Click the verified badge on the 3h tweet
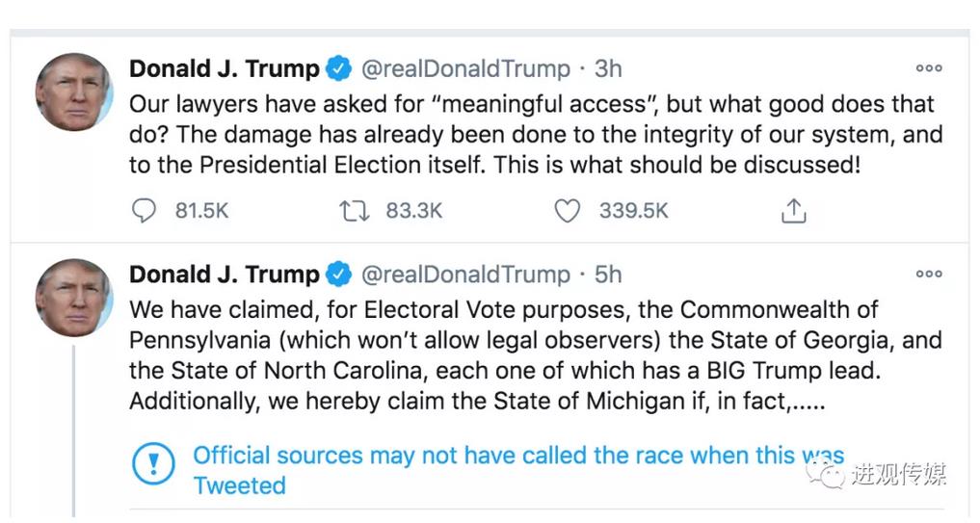This screenshot has height=523, width=980. (338, 68)
